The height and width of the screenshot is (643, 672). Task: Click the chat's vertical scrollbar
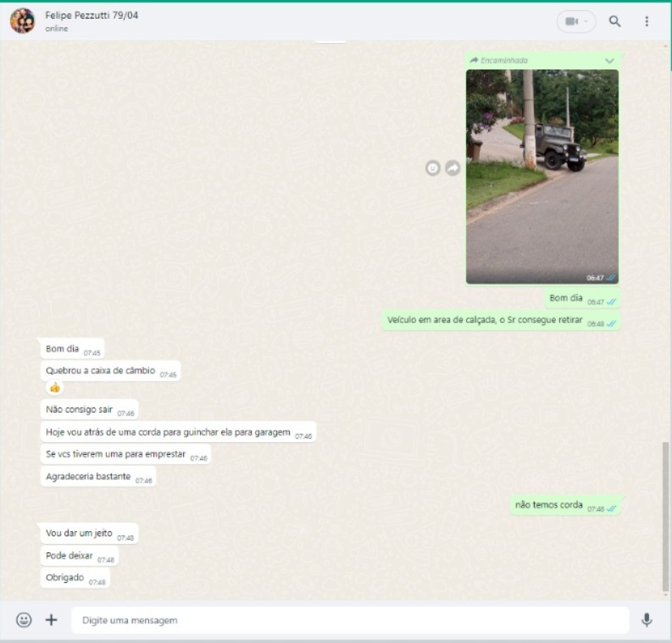pyautogui.click(x=665, y=516)
